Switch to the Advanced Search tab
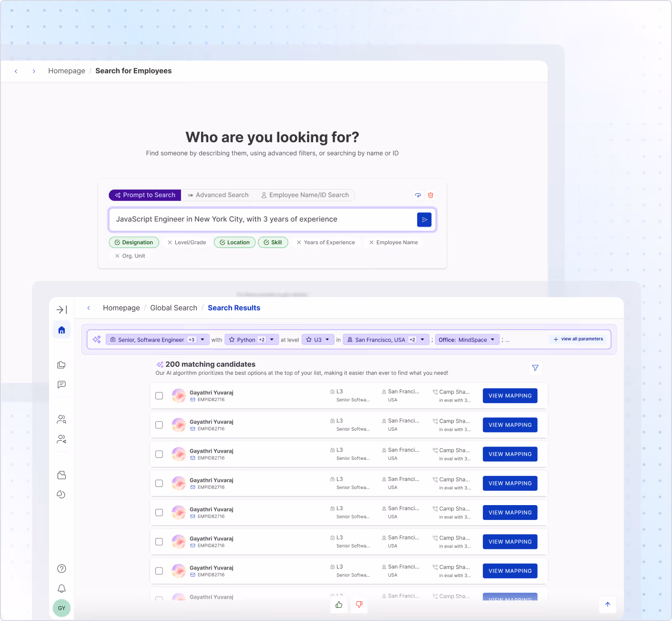The image size is (672, 621). coord(218,195)
